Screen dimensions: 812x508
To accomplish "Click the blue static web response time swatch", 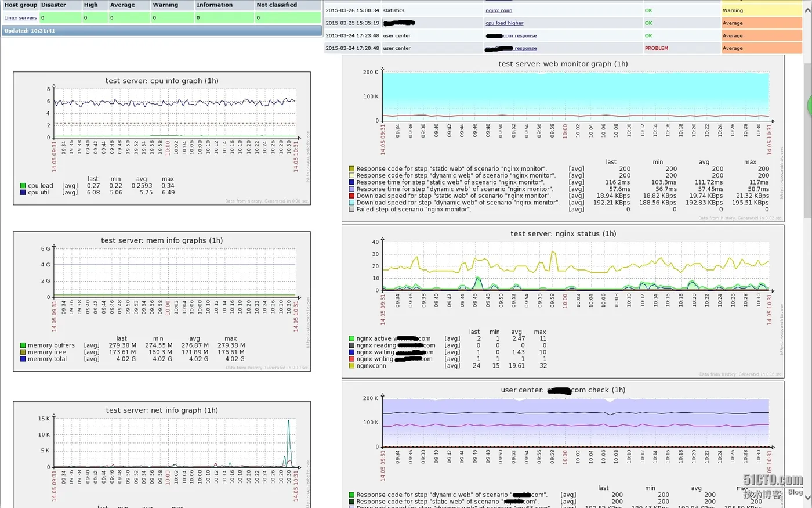I will [351, 182].
